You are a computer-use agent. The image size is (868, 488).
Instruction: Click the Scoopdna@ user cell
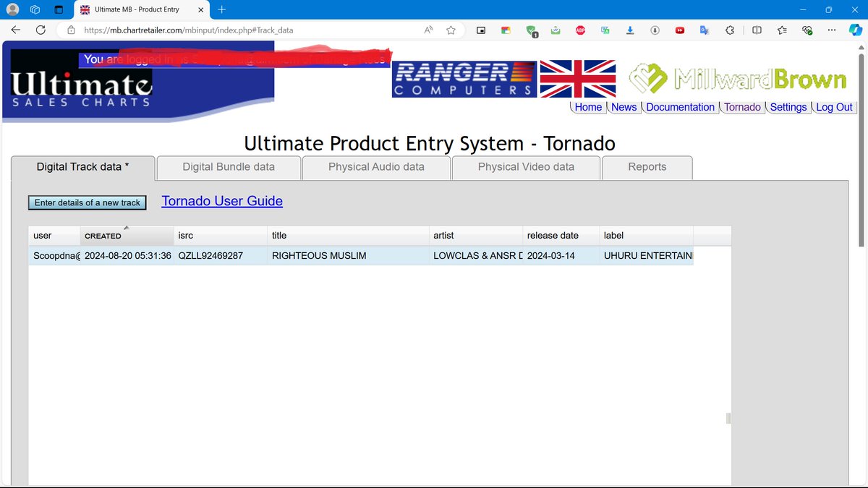(x=54, y=256)
